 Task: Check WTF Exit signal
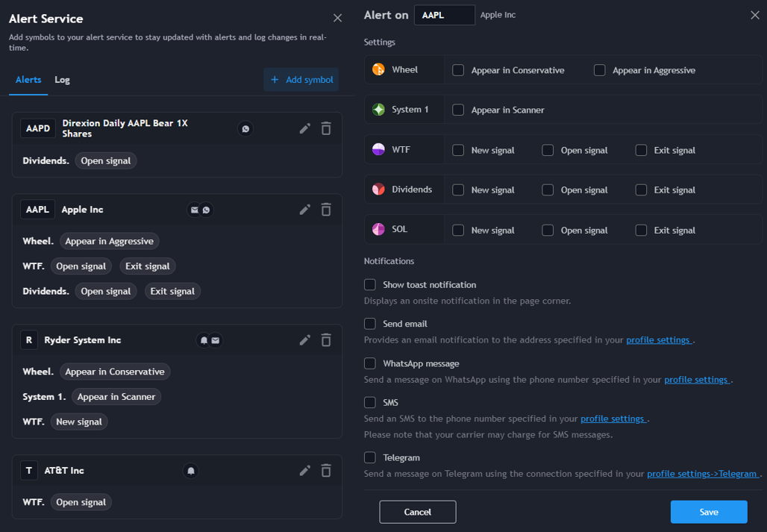click(x=642, y=150)
